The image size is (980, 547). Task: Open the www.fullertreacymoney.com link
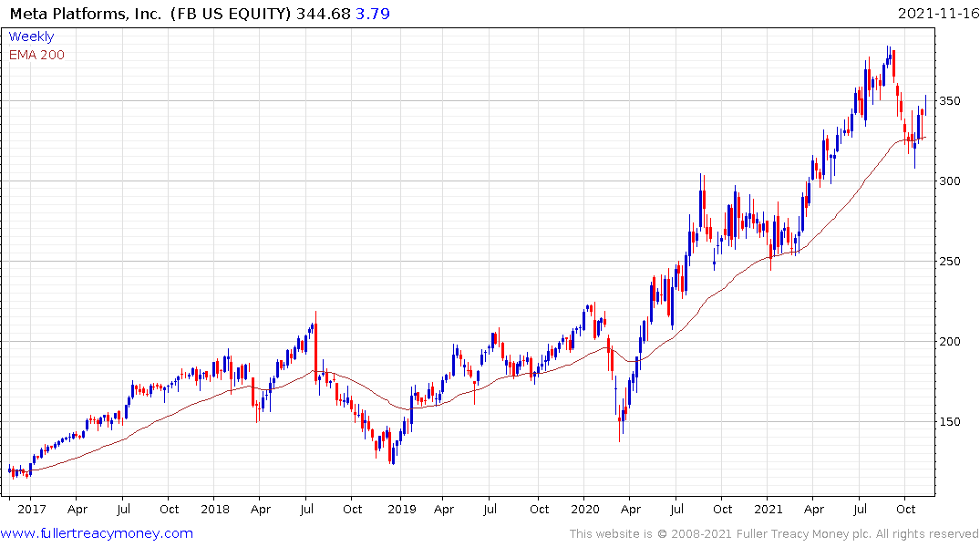97,533
